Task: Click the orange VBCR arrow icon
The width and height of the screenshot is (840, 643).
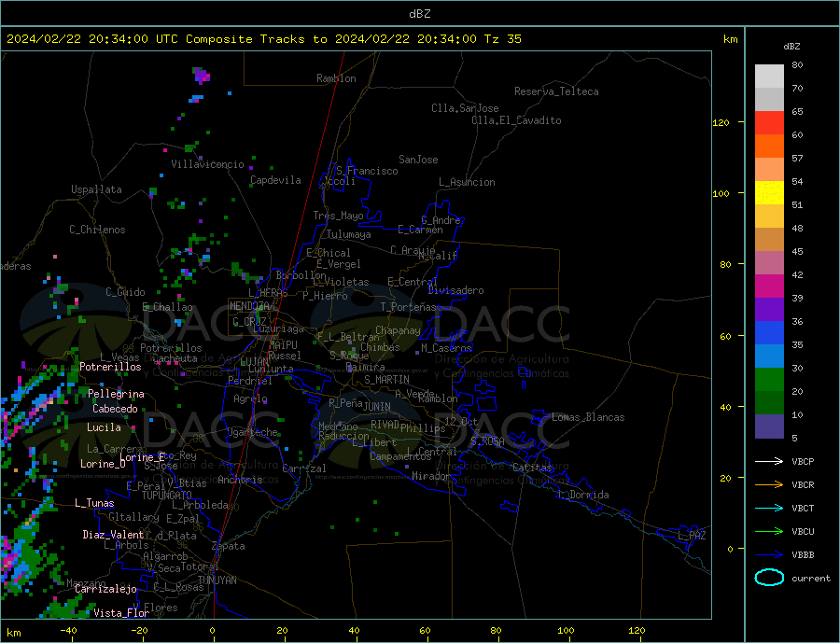Action: tap(769, 484)
